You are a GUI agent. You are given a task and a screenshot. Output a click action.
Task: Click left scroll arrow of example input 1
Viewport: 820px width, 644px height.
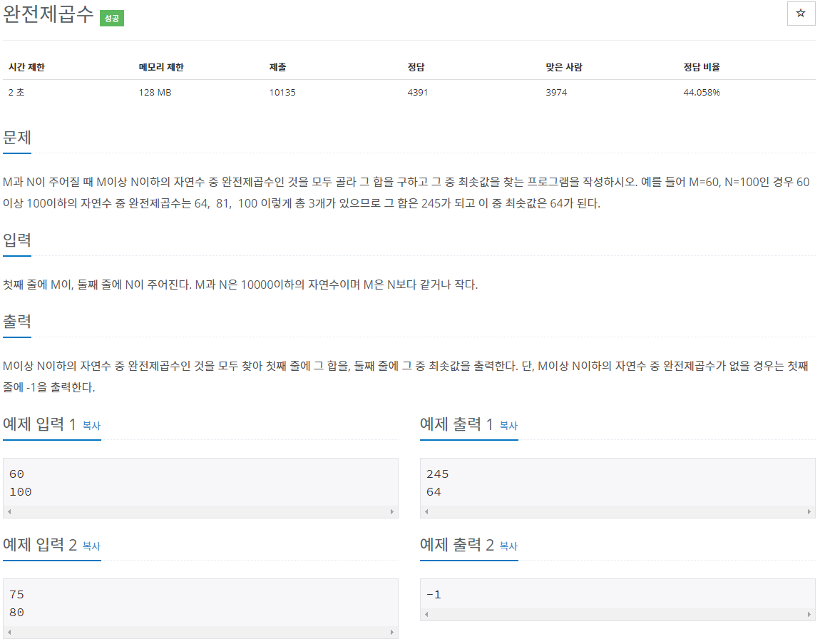9,511
